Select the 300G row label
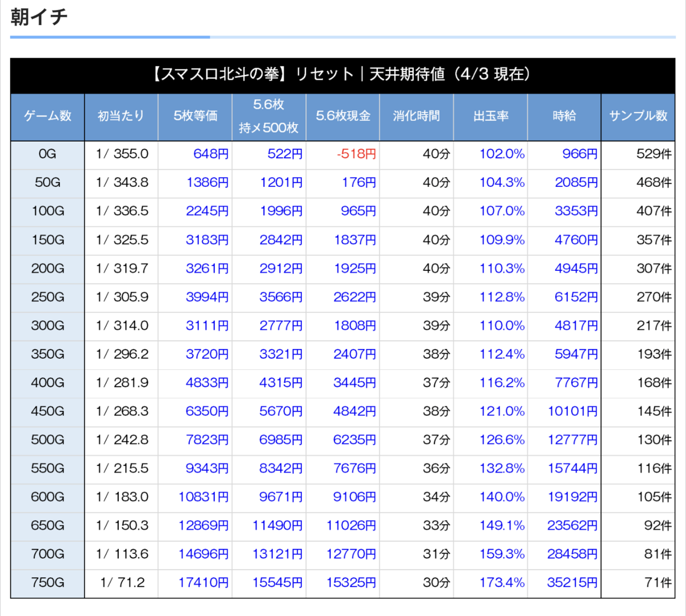 pos(47,326)
